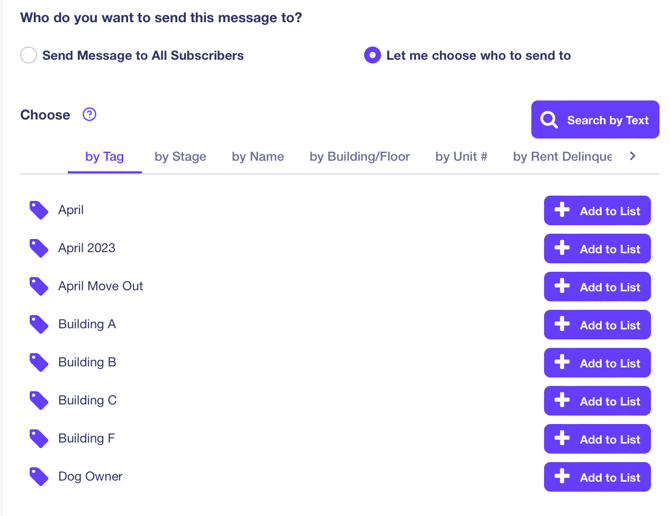Add Dog Owner tag to list
This screenshot has height=516, width=670.
tap(597, 477)
